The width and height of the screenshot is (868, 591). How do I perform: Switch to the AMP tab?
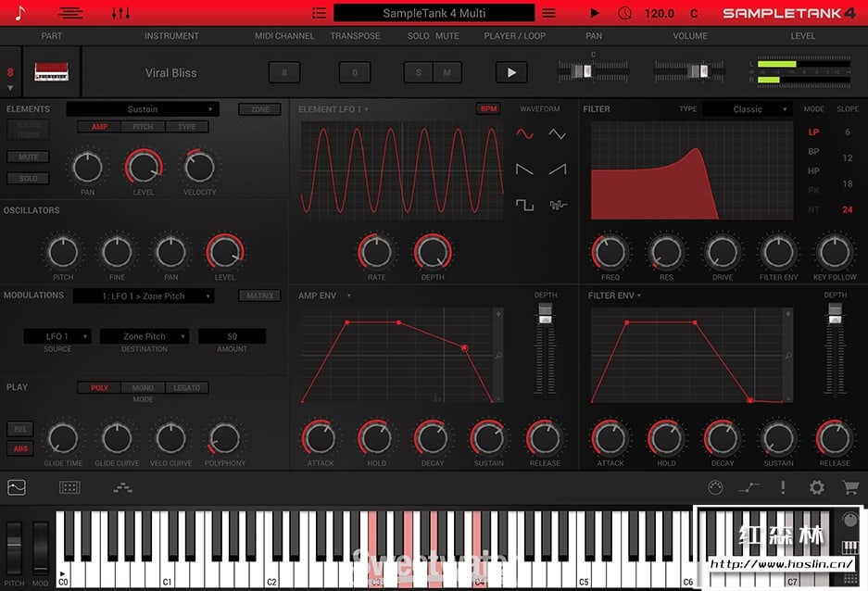(100, 127)
